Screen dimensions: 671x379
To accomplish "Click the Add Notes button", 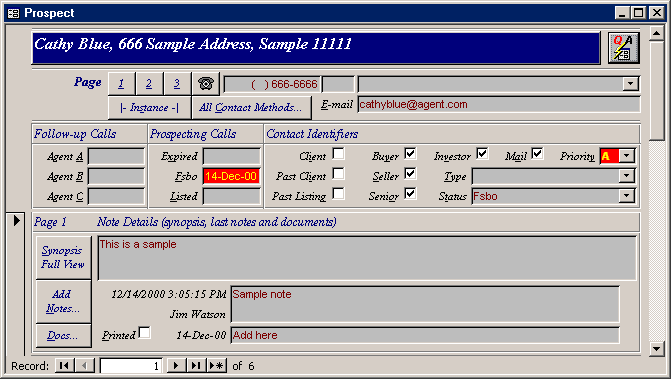I will coord(63,302).
